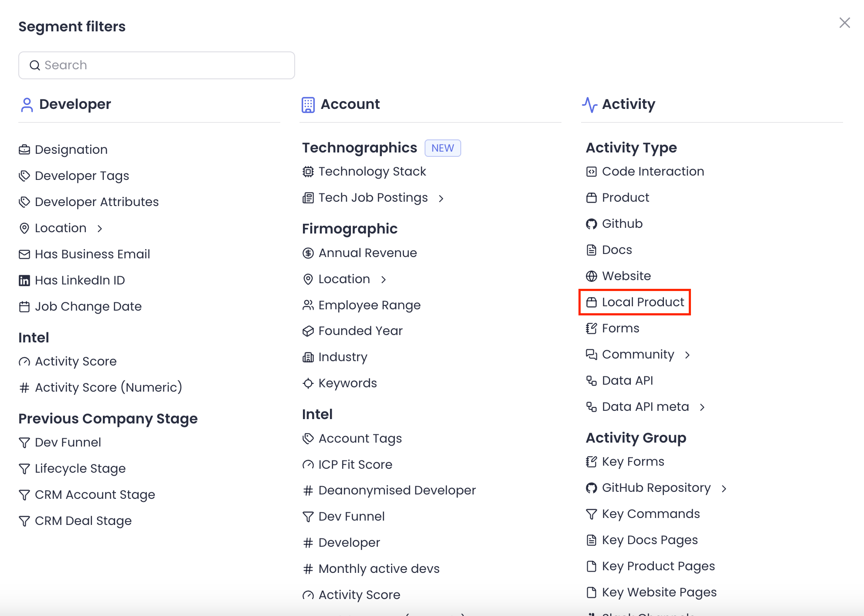Click the briefcase icon beside Designation
864x616 pixels.
(x=24, y=150)
